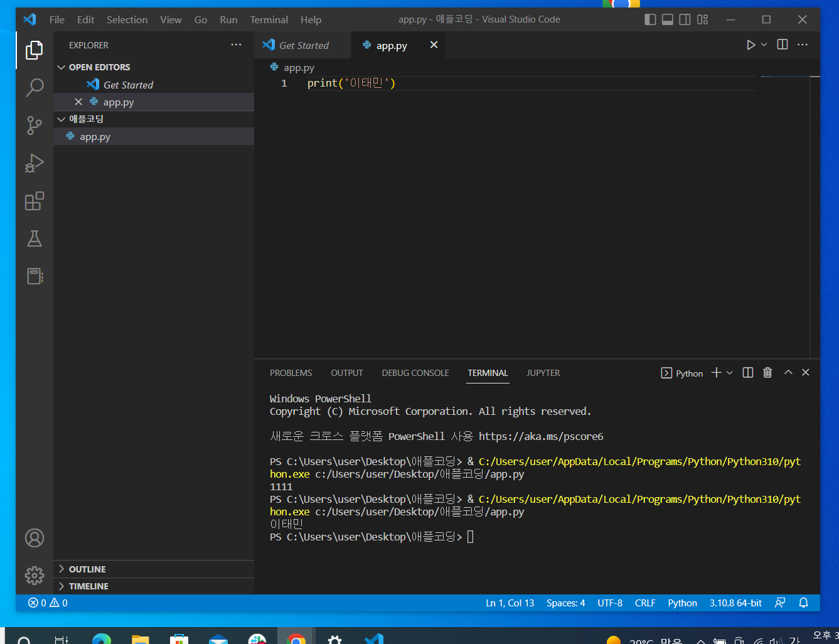839x644 pixels.
Task: Change encoding via UTF-8
Action: (610, 603)
